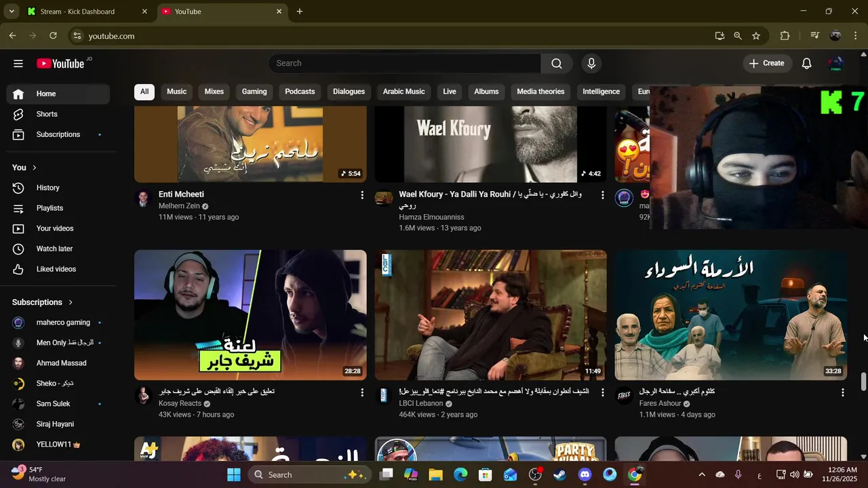This screenshot has width=868, height=488.
Task: Open Shorts in the sidebar
Action: [58, 114]
